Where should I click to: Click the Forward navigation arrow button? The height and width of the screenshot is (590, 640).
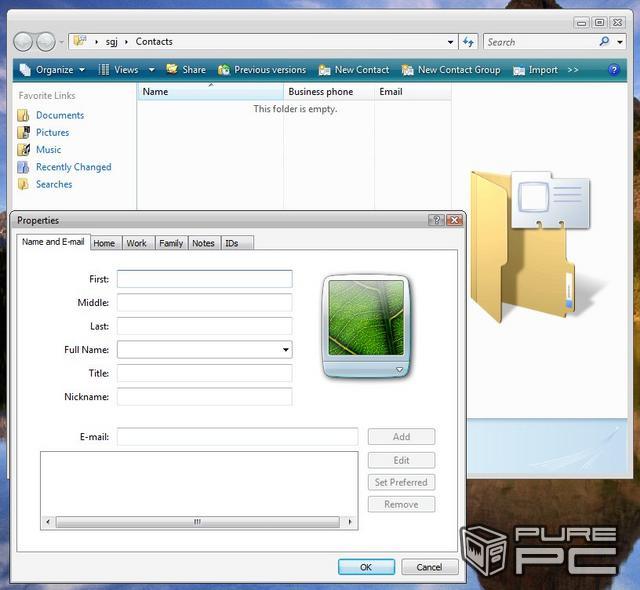(x=46, y=42)
